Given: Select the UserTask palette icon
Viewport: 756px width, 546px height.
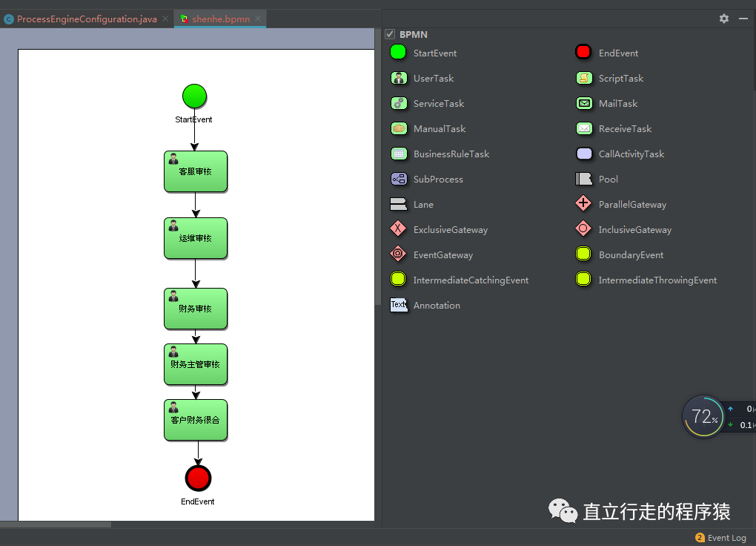Looking at the screenshot, I should [398, 78].
